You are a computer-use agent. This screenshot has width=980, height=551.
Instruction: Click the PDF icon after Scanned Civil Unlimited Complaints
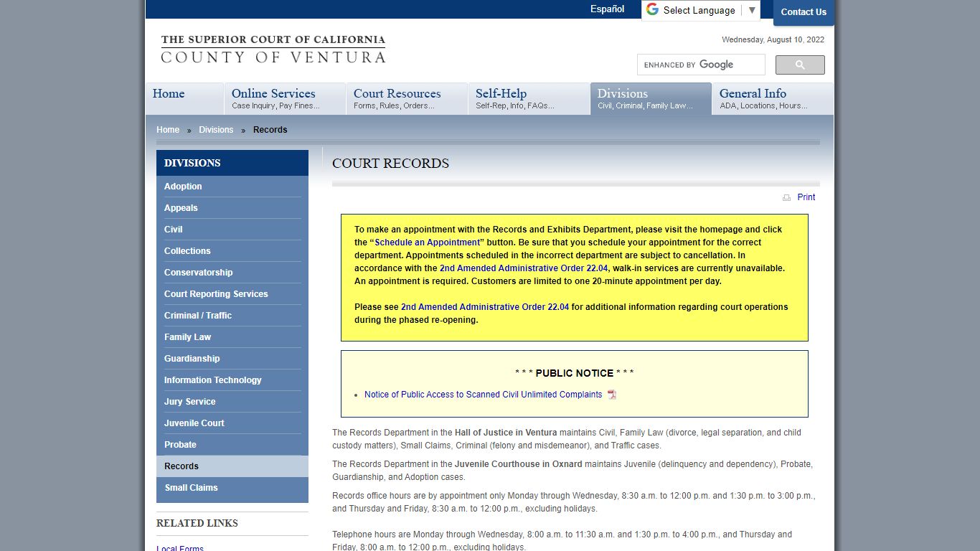[x=612, y=395]
